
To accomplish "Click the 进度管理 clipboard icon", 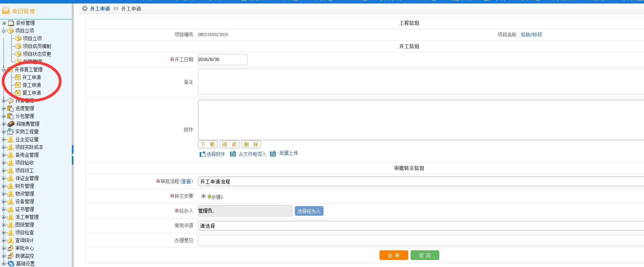I will point(10,108).
